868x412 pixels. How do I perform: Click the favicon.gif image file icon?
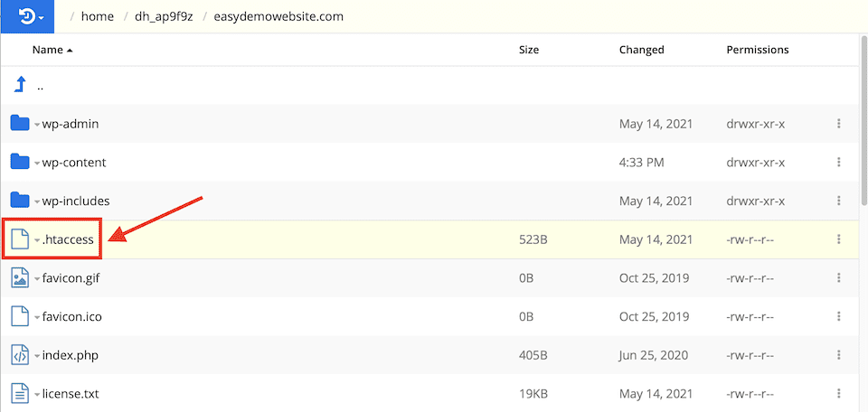point(20,277)
